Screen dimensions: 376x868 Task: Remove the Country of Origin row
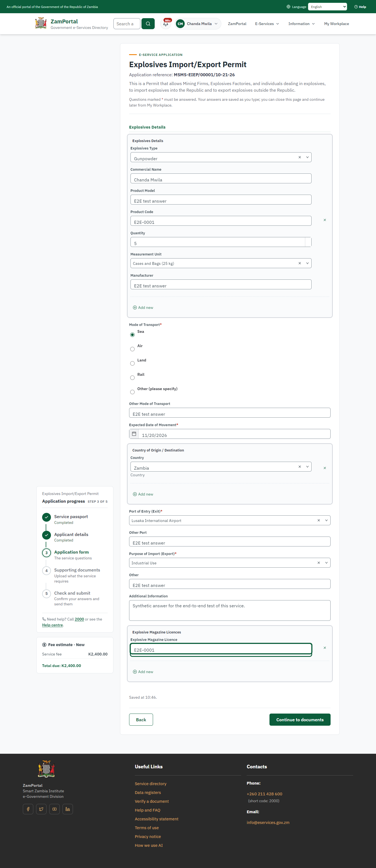325,468
